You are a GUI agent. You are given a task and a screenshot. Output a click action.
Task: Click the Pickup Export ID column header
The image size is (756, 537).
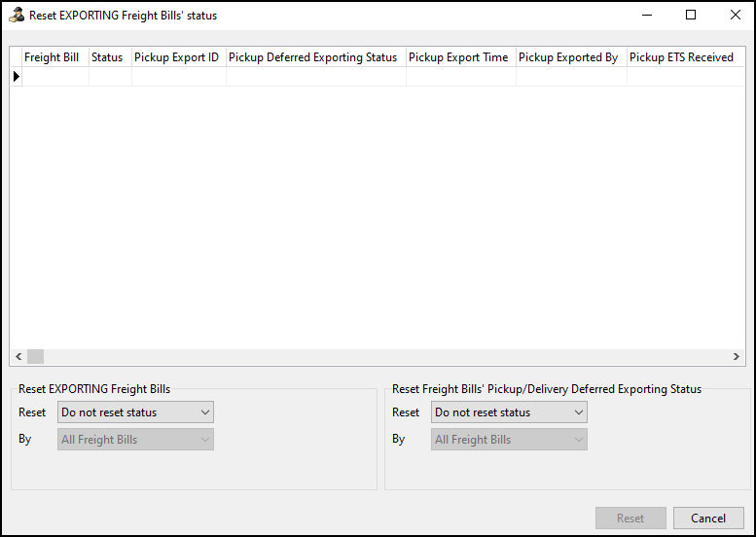tap(176, 57)
